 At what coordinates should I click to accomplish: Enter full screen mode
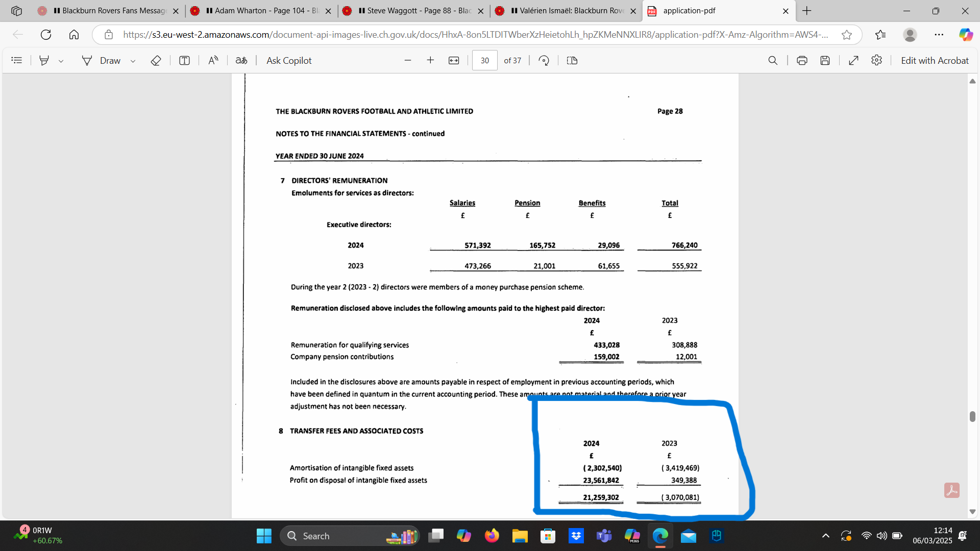coord(853,60)
